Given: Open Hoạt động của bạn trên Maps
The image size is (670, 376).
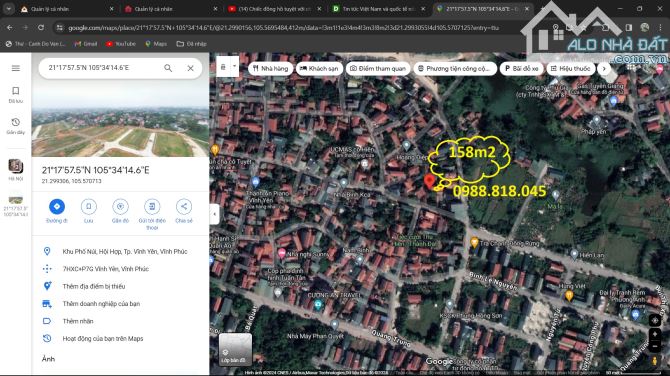Looking at the screenshot, I should [x=120, y=338].
